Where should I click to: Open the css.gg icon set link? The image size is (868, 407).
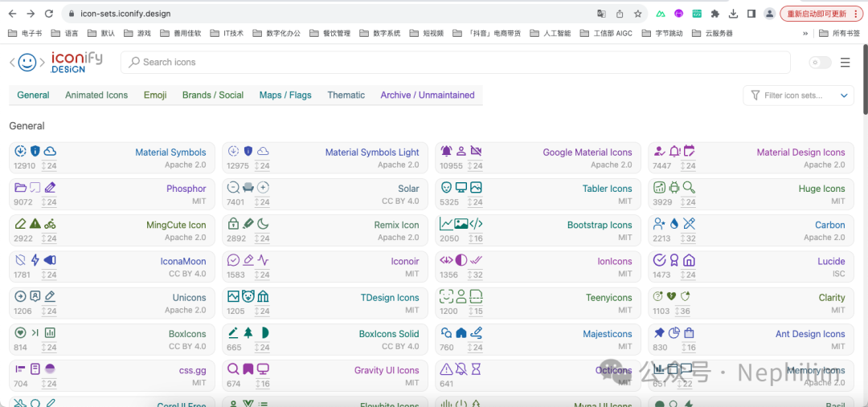(193, 371)
